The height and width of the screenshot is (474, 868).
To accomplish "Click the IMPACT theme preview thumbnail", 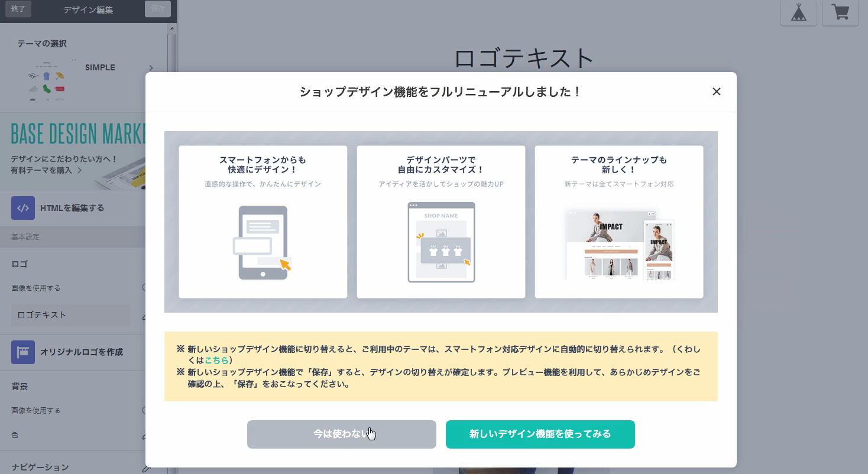I will pyautogui.click(x=619, y=244).
